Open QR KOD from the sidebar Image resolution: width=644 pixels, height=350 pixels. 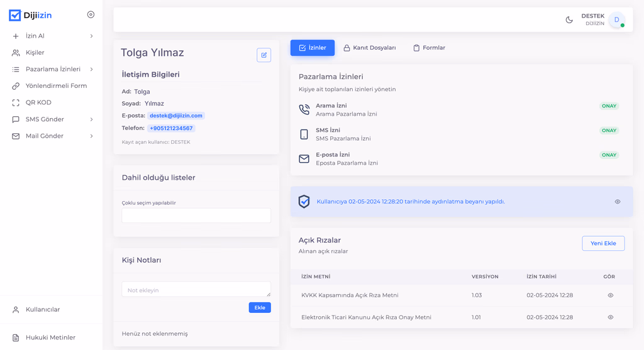(38, 102)
